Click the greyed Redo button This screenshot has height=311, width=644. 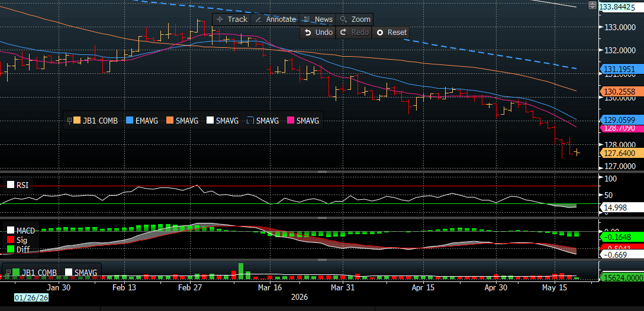click(x=353, y=33)
